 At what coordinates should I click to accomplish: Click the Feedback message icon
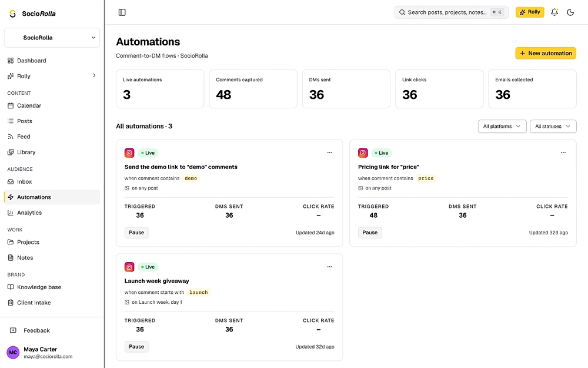13,330
